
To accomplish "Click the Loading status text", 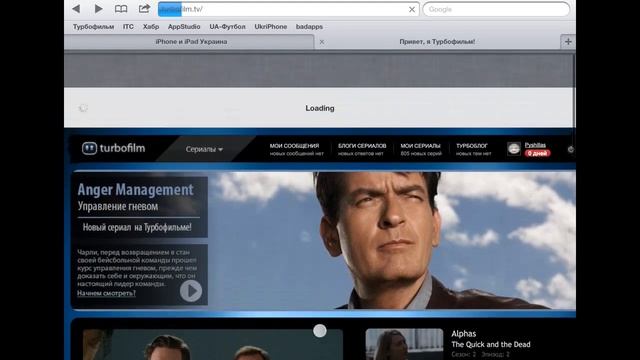I will coord(320,108).
